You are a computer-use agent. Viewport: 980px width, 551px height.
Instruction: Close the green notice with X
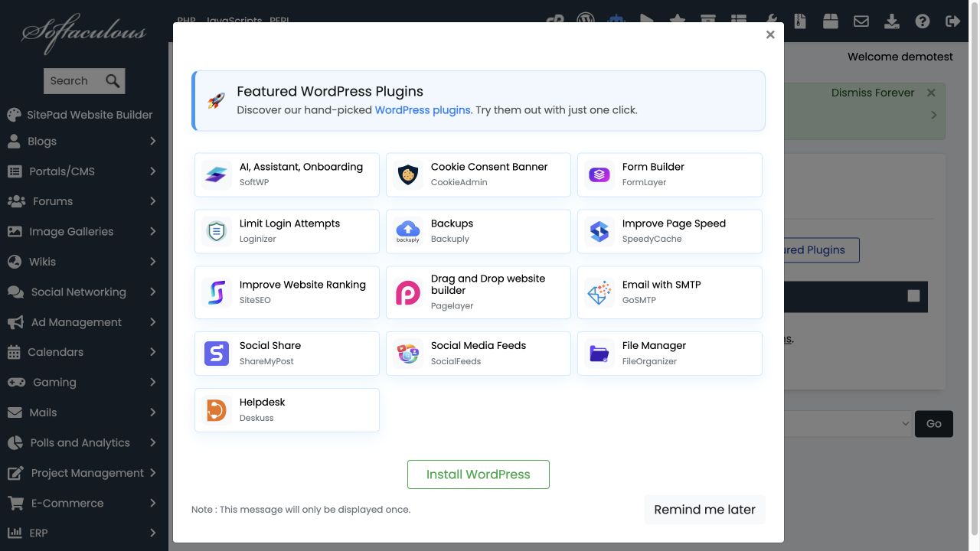coord(931,93)
